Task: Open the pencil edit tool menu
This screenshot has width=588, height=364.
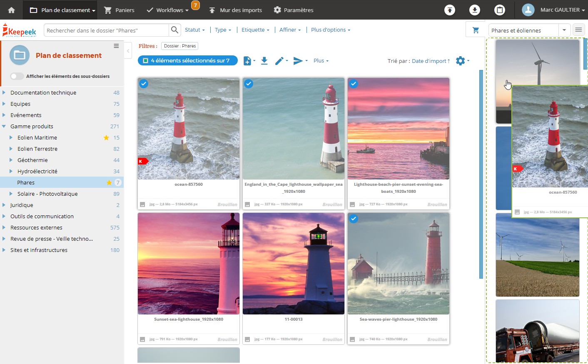Action: (x=281, y=61)
